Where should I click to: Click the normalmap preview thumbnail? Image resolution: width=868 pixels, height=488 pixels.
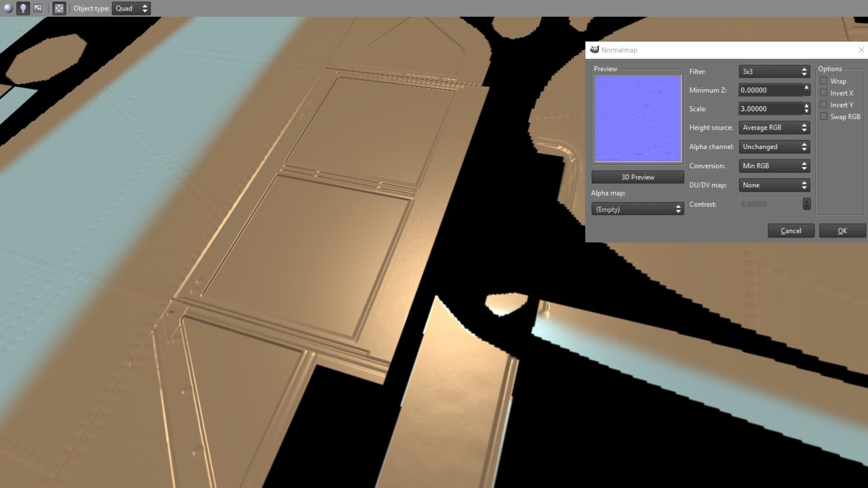click(637, 118)
